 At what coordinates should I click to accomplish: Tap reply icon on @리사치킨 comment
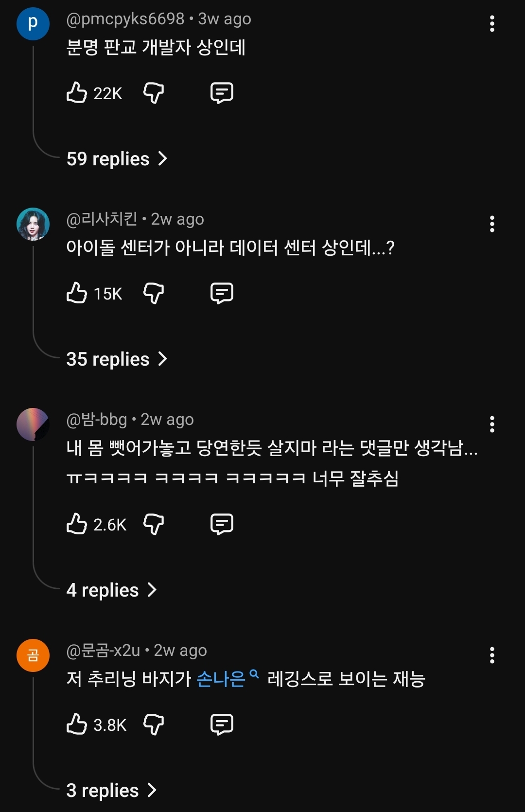point(222,293)
